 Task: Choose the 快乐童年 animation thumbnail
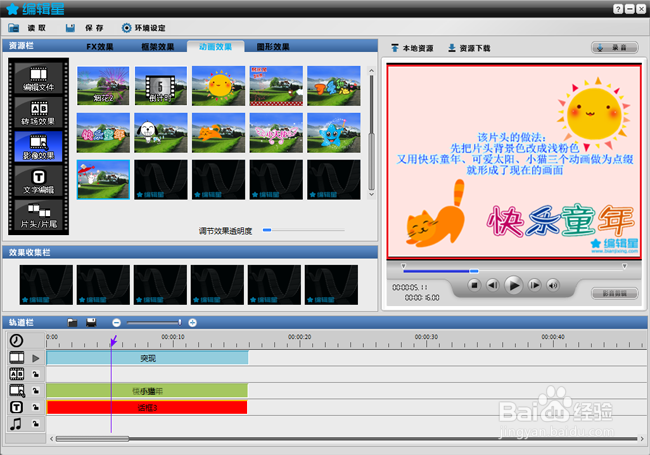[103, 133]
